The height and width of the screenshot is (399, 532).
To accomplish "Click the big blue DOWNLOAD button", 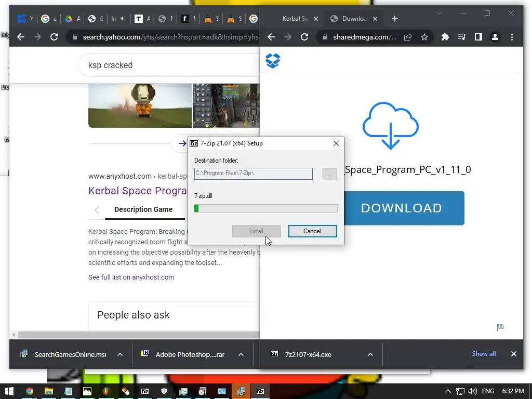I will click(x=404, y=208).
